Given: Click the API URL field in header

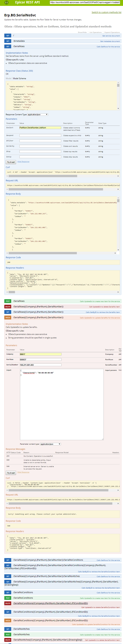Looking at the screenshot, I should click(85, 2).
